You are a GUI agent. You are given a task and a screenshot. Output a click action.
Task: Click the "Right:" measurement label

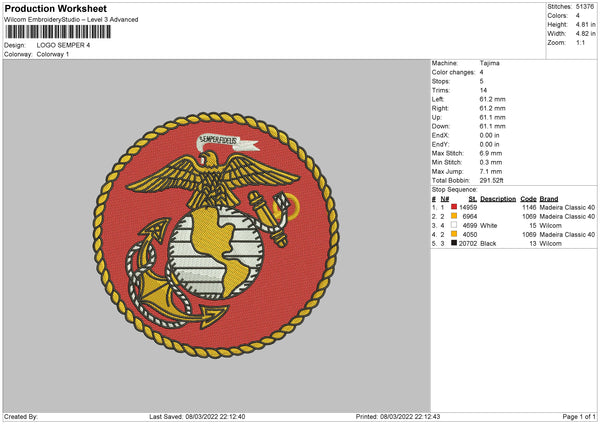click(x=440, y=108)
